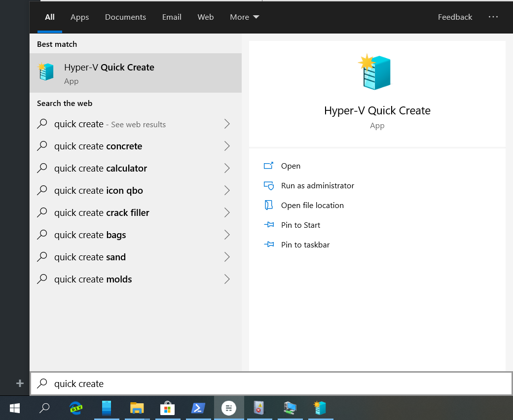Viewport: 513px width, 420px height.
Task: Click the Run as administrator shield icon
Action: [269, 186]
